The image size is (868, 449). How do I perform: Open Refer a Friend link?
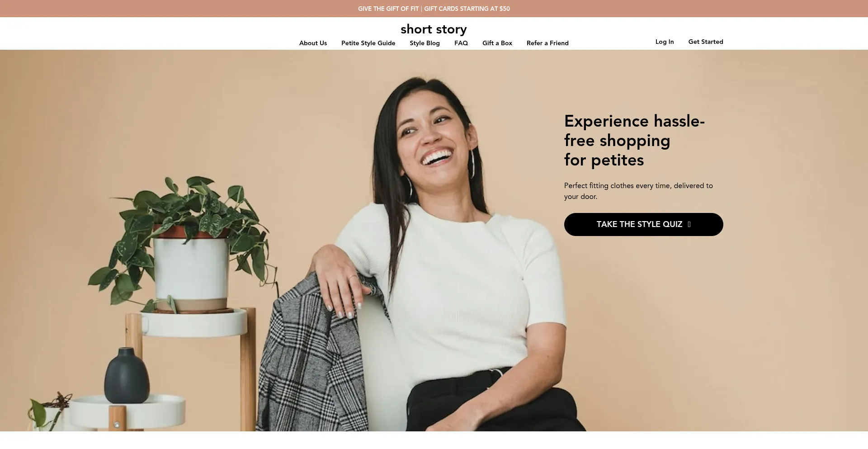[x=547, y=43]
